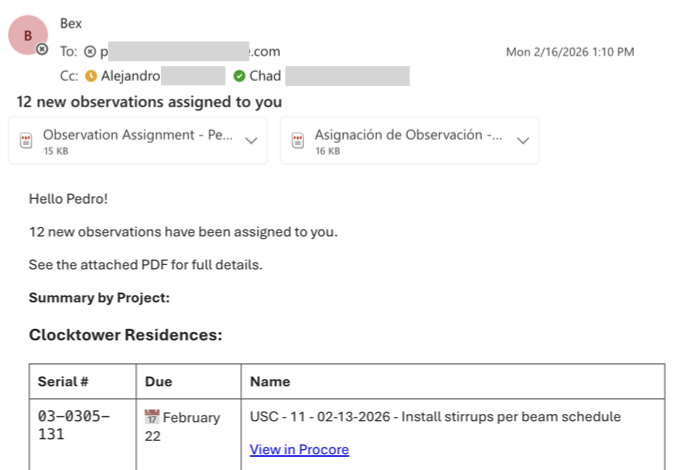Click the PDF icon of Observation Assignment attachment
Image resolution: width=674 pixels, height=470 pixels.
coord(26,141)
